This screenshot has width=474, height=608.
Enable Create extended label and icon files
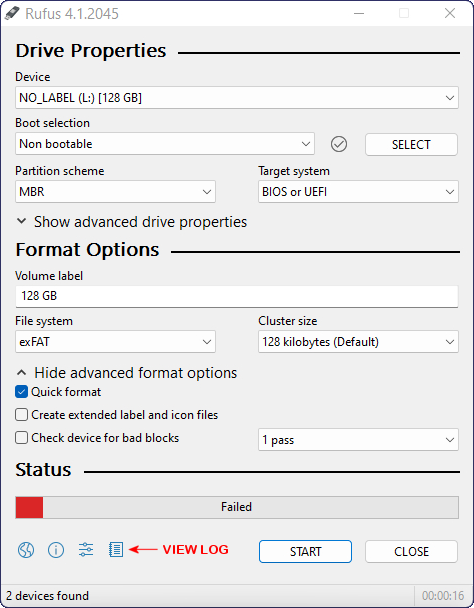pos(21,415)
